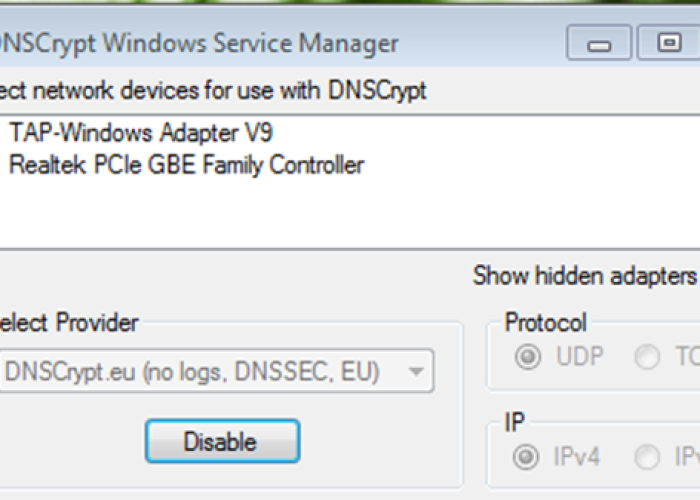Click the network devices instruction label
Viewport: 700px width, 500px height.
[x=212, y=91]
